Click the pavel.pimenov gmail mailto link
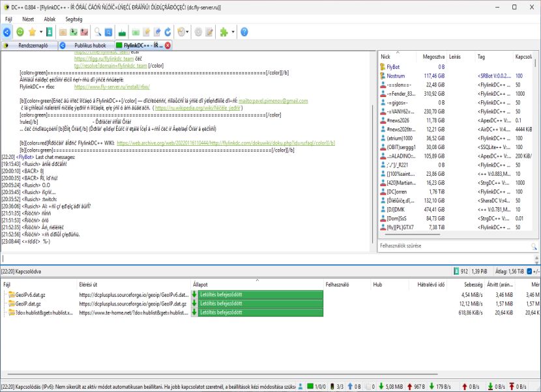Viewport: 541px width, 392px height. 273,101
